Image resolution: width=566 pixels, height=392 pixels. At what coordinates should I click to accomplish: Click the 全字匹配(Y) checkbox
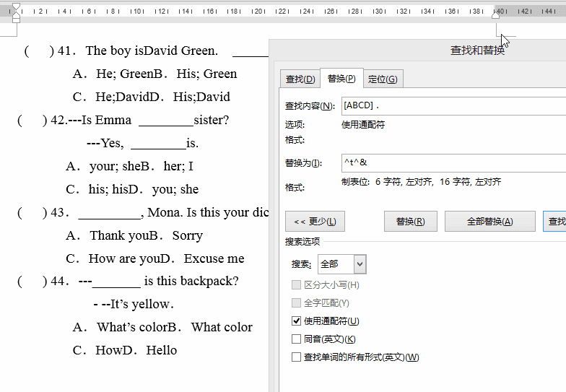[297, 302]
